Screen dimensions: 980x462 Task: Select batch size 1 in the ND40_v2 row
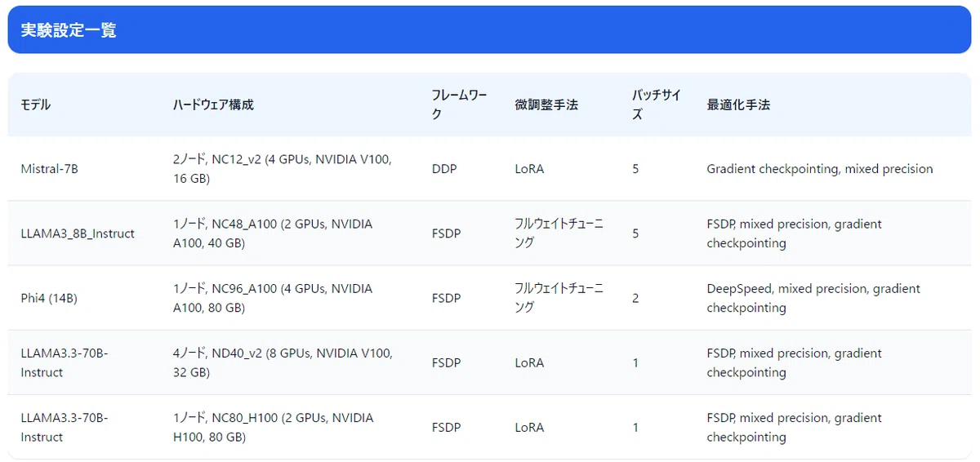(x=635, y=362)
